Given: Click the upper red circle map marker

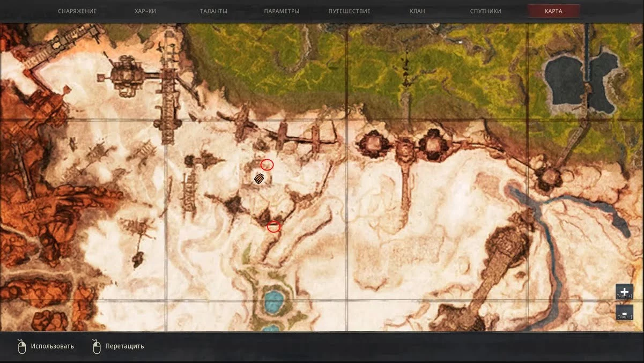Looking at the screenshot, I should 267,165.
